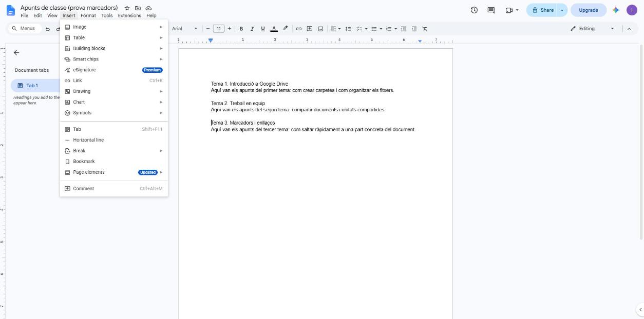
Task: Insert a new document Tab
Action: [114, 129]
